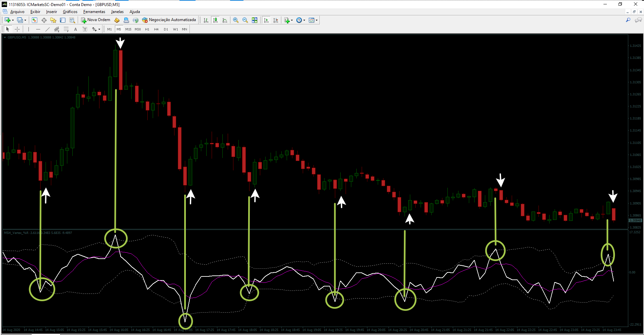Select the text label tool
644x335 pixels.
[85, 29]
